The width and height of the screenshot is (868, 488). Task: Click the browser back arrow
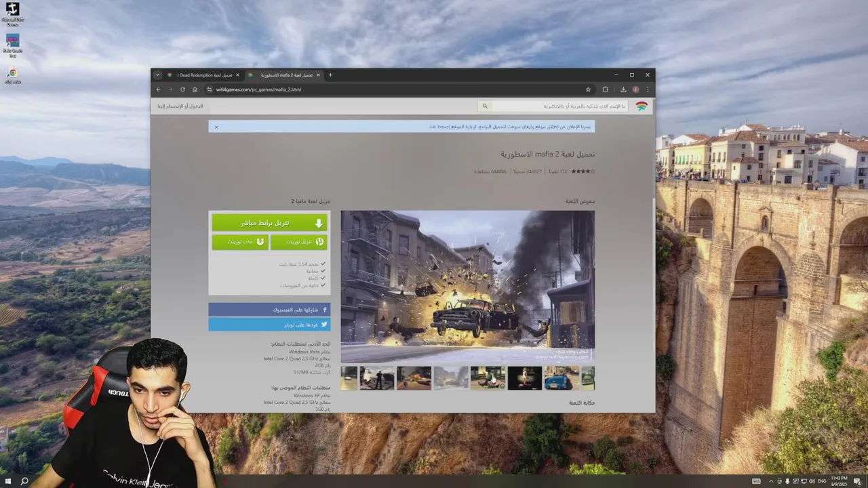click(x=159, y=89)
